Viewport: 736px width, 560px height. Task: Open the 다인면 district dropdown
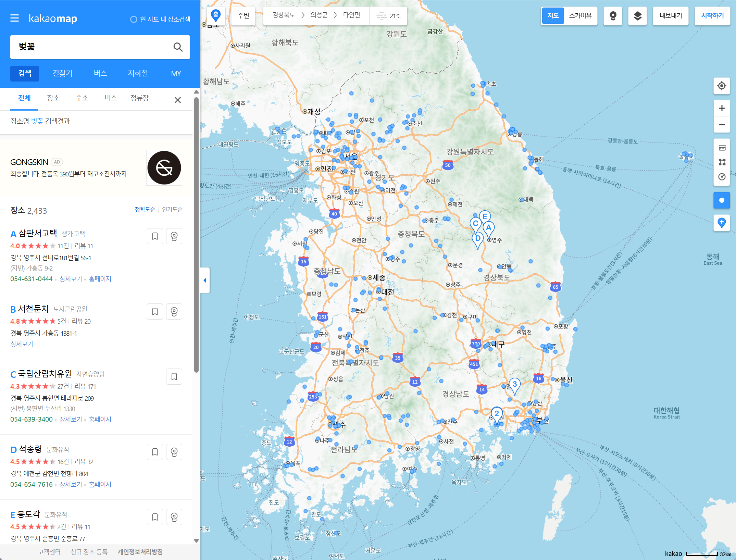[351, 15]
